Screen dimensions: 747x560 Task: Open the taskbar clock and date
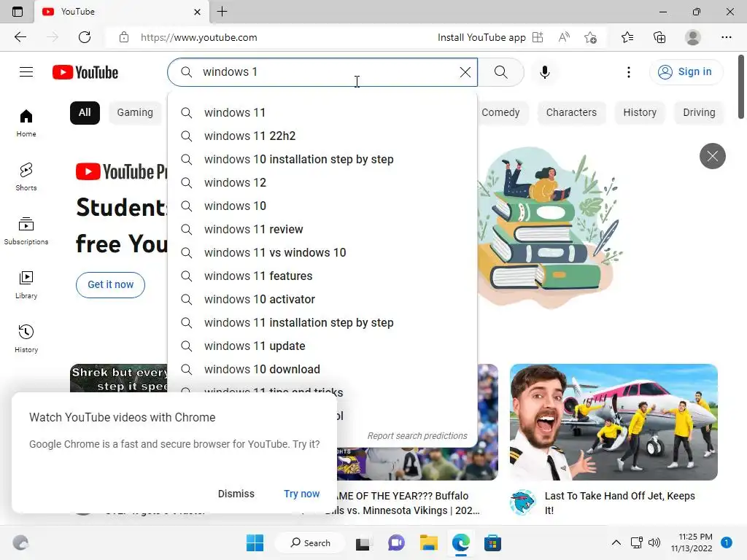(x=692, y=542)
